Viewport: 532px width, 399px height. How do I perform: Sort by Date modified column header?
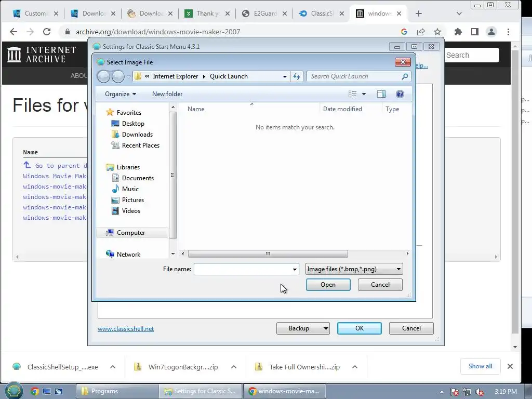click(342, 109)
